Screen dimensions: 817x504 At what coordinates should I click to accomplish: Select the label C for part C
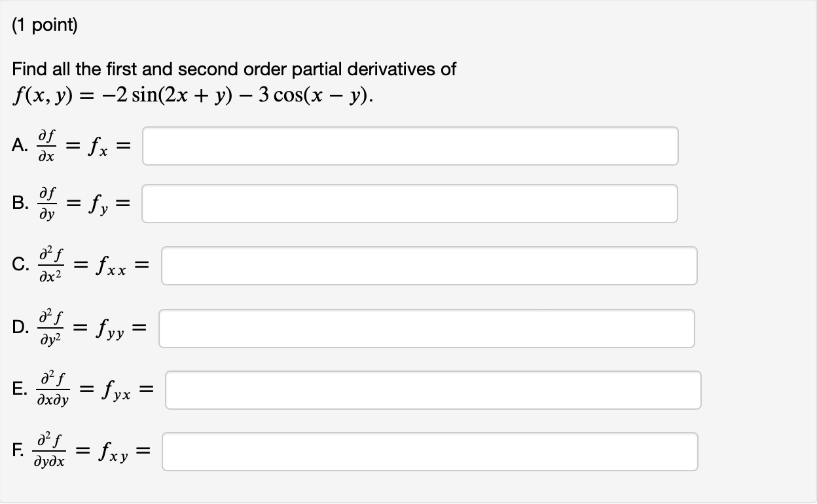click(x=20, y=265)
